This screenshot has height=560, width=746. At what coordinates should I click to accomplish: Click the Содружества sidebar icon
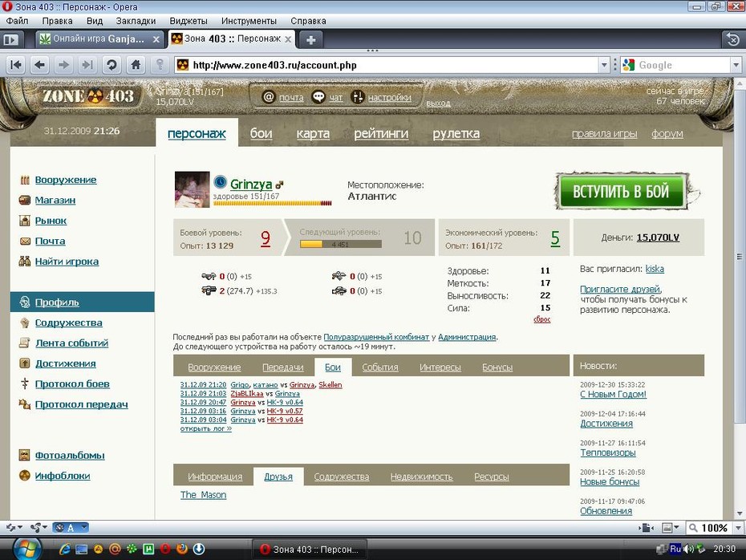pyautogui.click(x=25, y=323)
